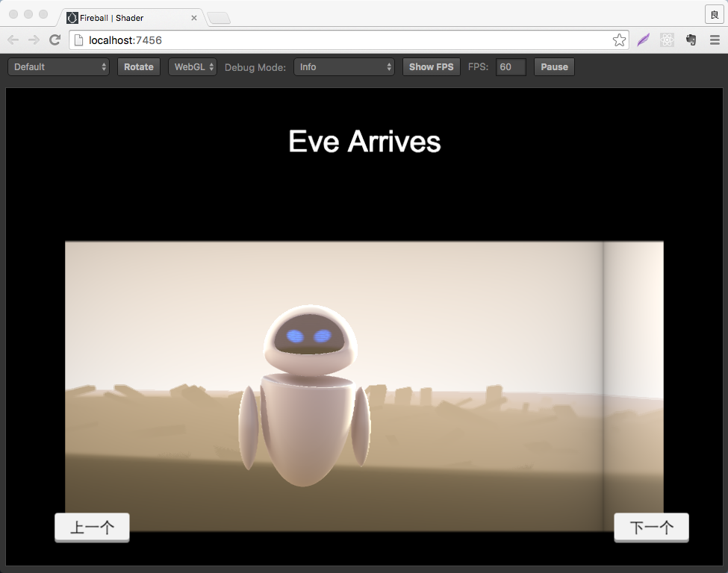Click the page info icon in address bar
The image size is (728, 573).
(x=79, y=40)
